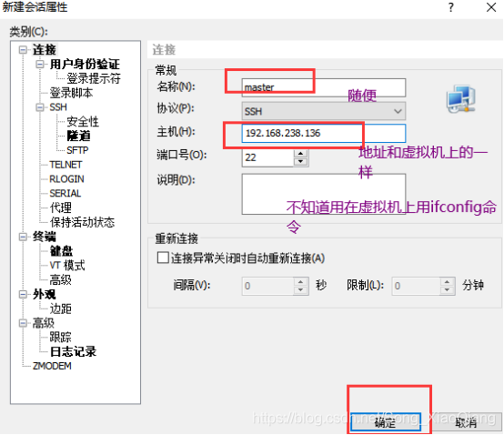
Task: Enable auto reconnect on abnormal close checkbox
Action: (163, 258)
